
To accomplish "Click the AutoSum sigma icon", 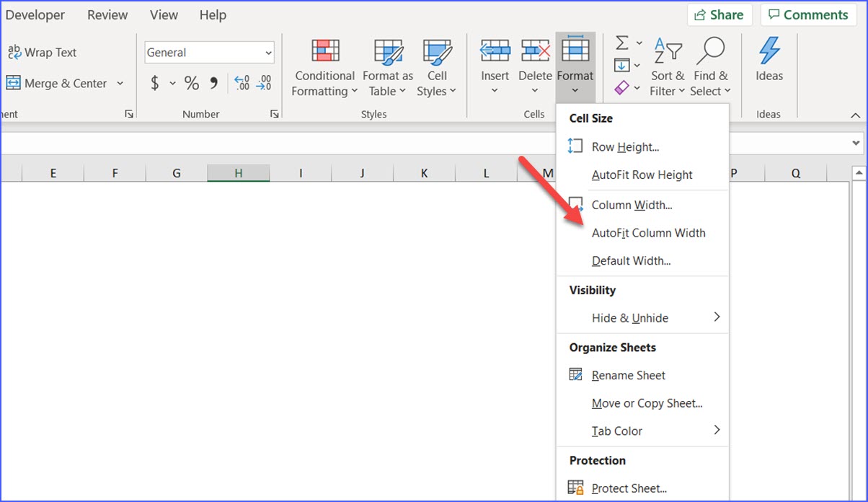I will pyautogui.click(x=622, y=43).
